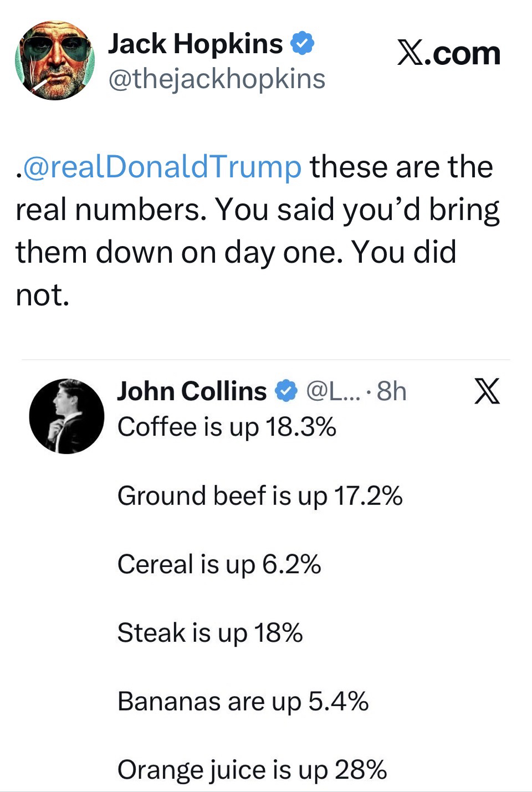This screenshot has height=792, width=532.
Task: Select the "Orange juice is up 28%" line
Action: (252, 770)
